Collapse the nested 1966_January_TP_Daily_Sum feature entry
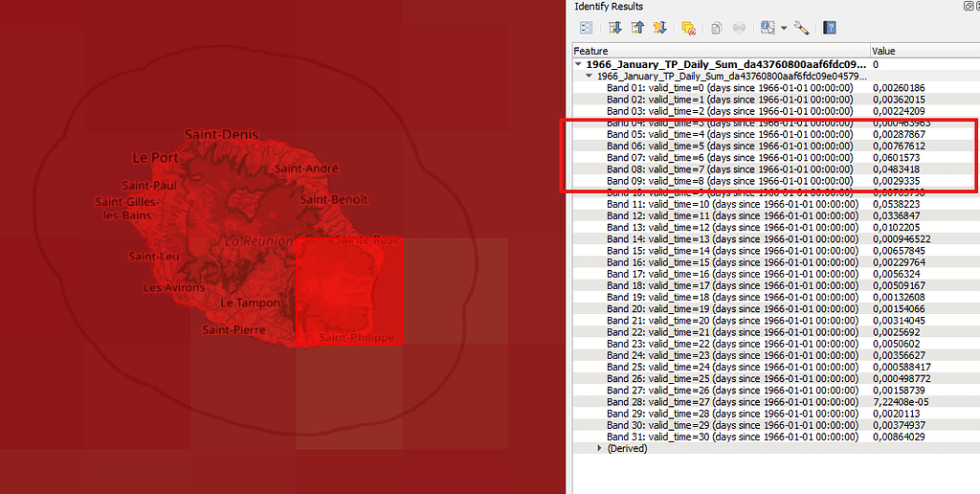Screen dimensions: 980x494 click(589, 76)
